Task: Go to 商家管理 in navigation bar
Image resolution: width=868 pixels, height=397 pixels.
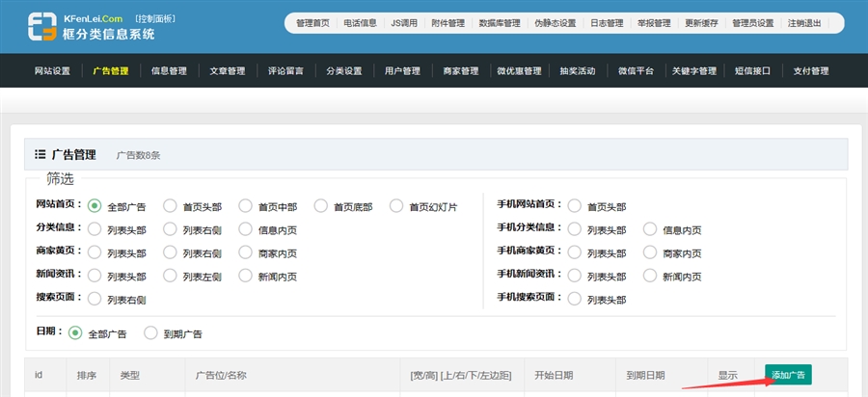Action: click(x=460, y=70)
